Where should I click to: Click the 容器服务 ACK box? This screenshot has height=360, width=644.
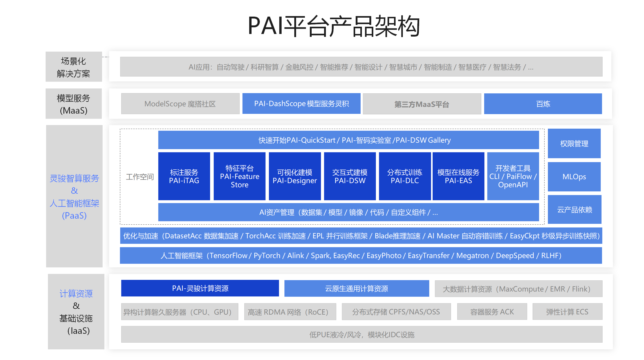pos(492,311)
